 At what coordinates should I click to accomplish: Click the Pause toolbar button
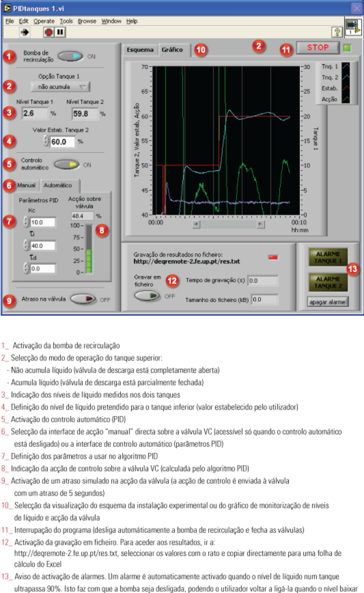tap(60, 32)
